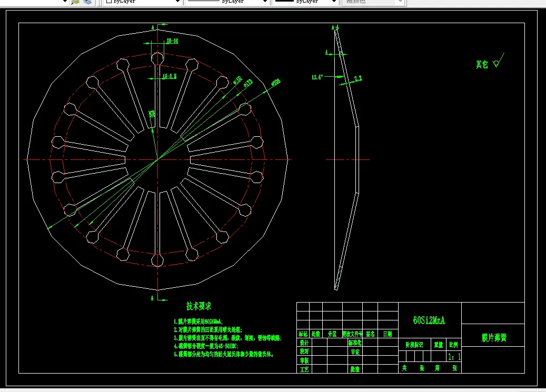
Task: Select the 2.2 thickness dimension text
Action: [358, 78]
